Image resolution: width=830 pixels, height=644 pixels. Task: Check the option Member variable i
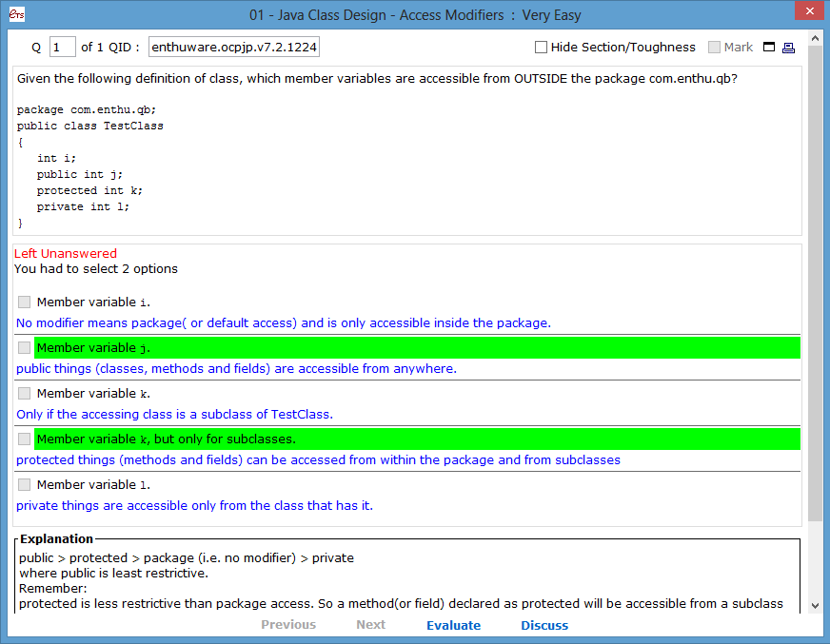point(25,302)
